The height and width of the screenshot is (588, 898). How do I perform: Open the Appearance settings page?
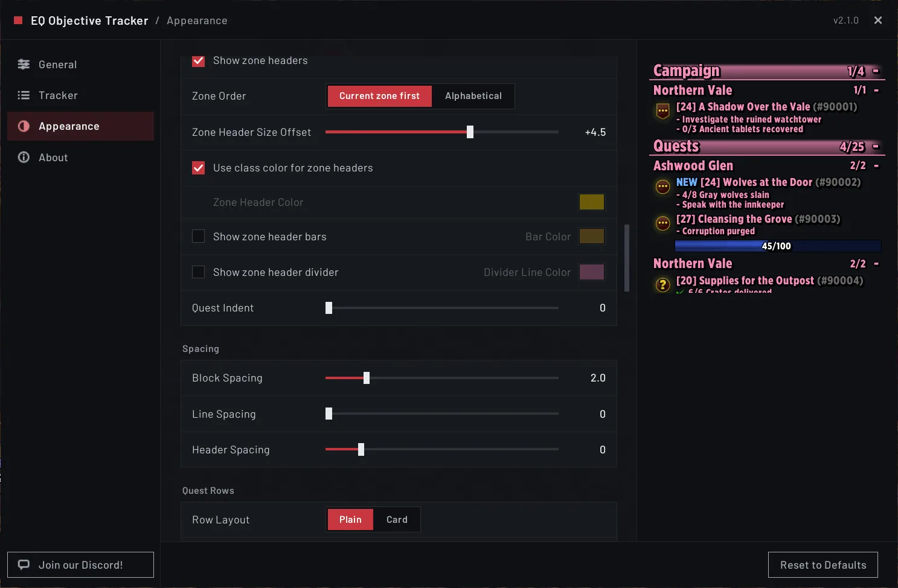click(80, 126)
